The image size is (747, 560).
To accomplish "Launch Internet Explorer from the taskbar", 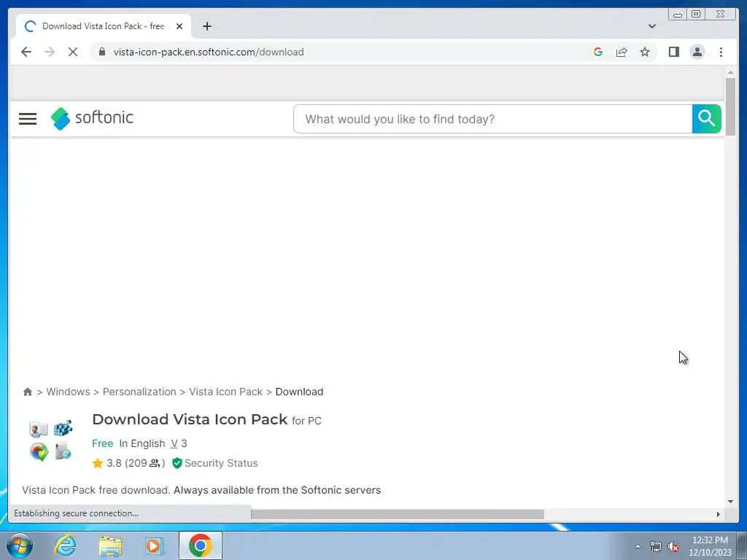I will 65,545.
